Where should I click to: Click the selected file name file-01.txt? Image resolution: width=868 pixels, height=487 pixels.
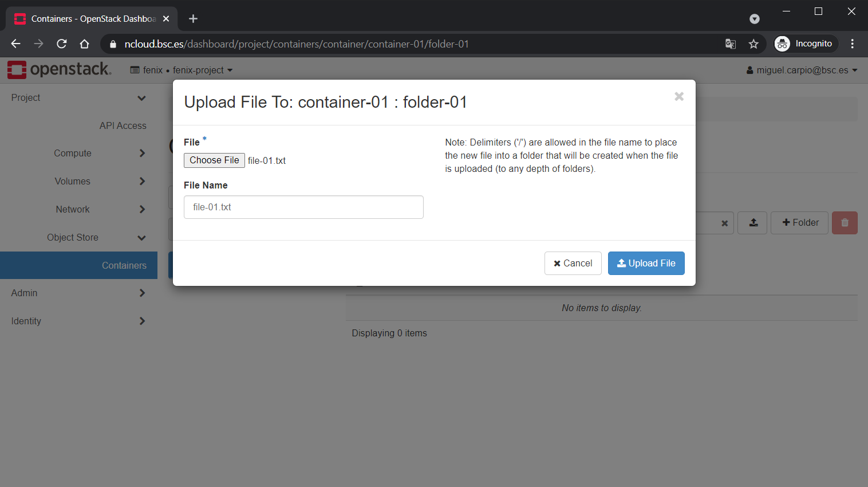click(267, 160)
